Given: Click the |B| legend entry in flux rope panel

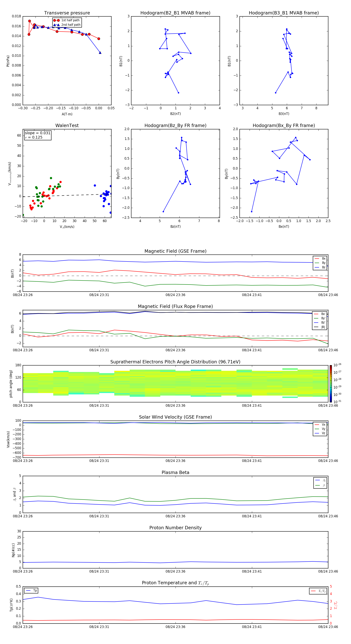Looking at the screenshot, I should (x=320, y=327).
